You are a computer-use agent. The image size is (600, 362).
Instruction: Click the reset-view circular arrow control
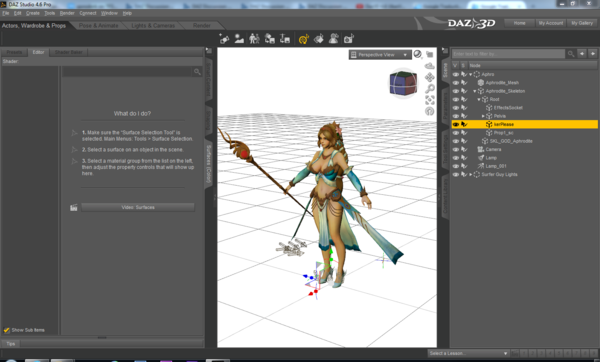click(430, 111)
